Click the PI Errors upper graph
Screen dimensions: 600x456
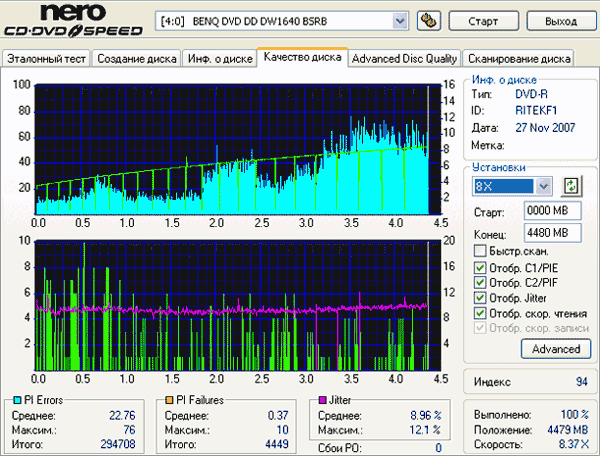pyautogui.click(x=238, y=150)
